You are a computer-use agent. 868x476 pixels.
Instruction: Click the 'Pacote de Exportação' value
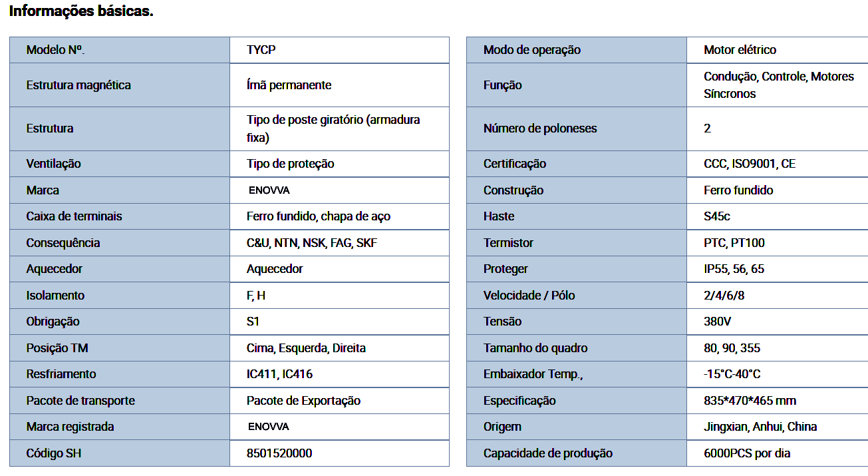[x=303, y=401]
